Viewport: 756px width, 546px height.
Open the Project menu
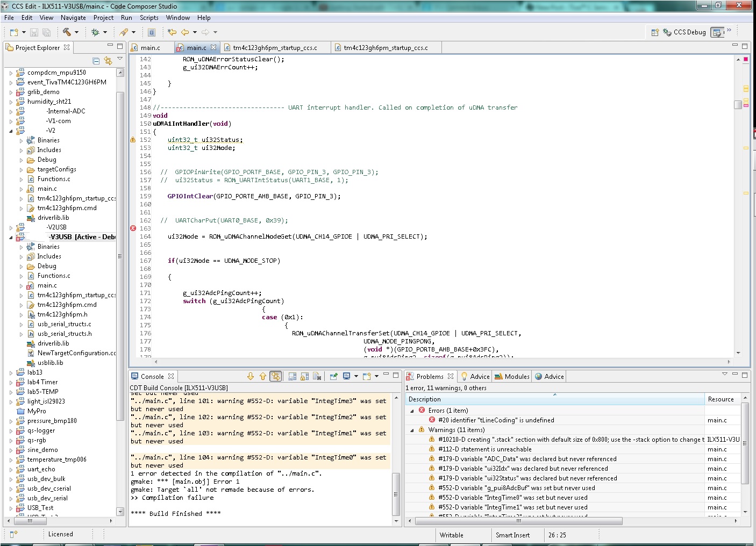click(x=103, y=18)
